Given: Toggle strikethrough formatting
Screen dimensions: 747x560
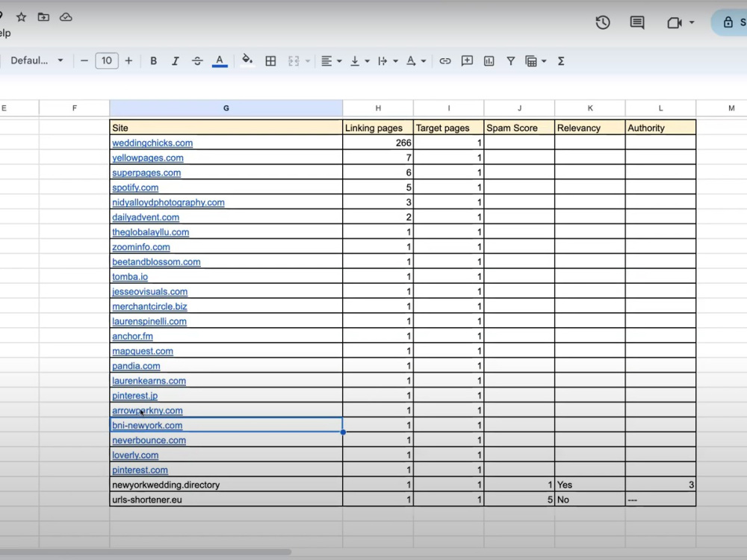Looking at the screenshot, I should 197,61.
